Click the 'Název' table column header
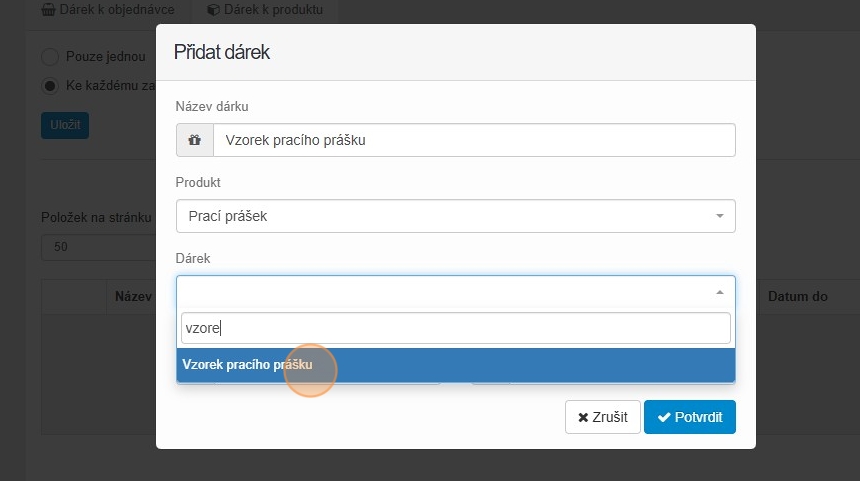The width and height of the screenshot is (860, 481). [132, 297]
